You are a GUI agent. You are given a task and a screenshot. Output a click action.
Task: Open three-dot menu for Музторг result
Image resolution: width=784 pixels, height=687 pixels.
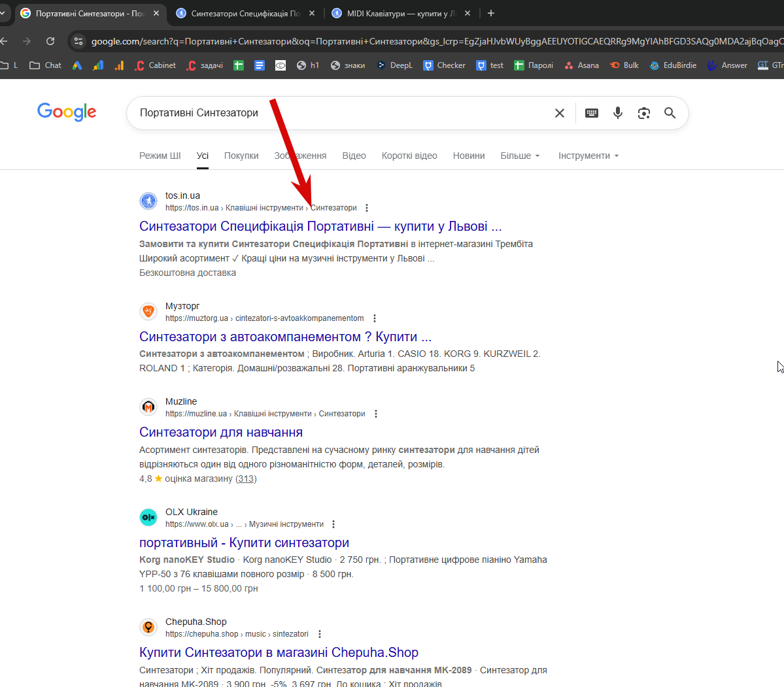coord(375,318)
